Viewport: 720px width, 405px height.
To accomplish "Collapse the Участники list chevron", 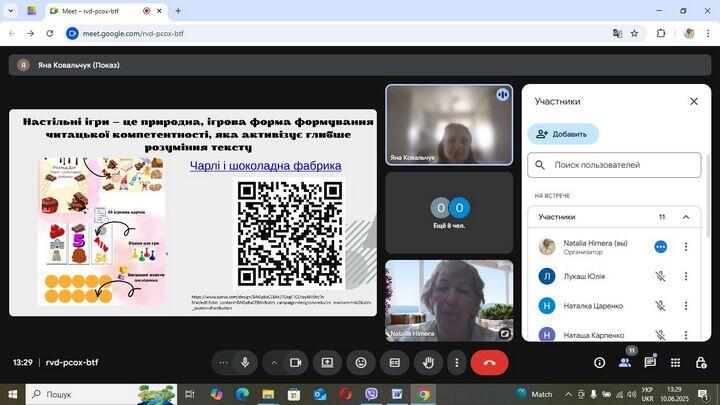I will point(686,217).
